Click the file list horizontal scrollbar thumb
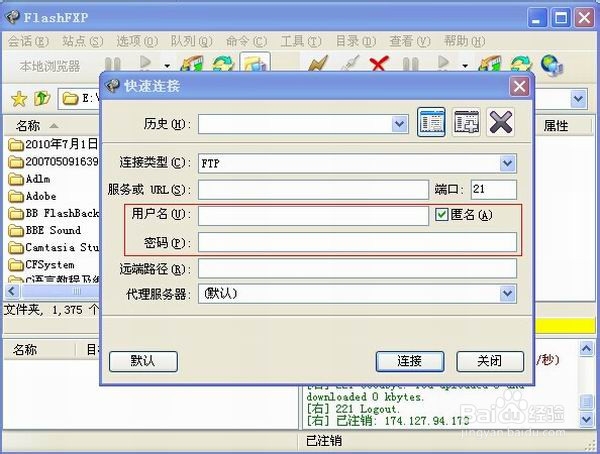 (x=60, y=291)
